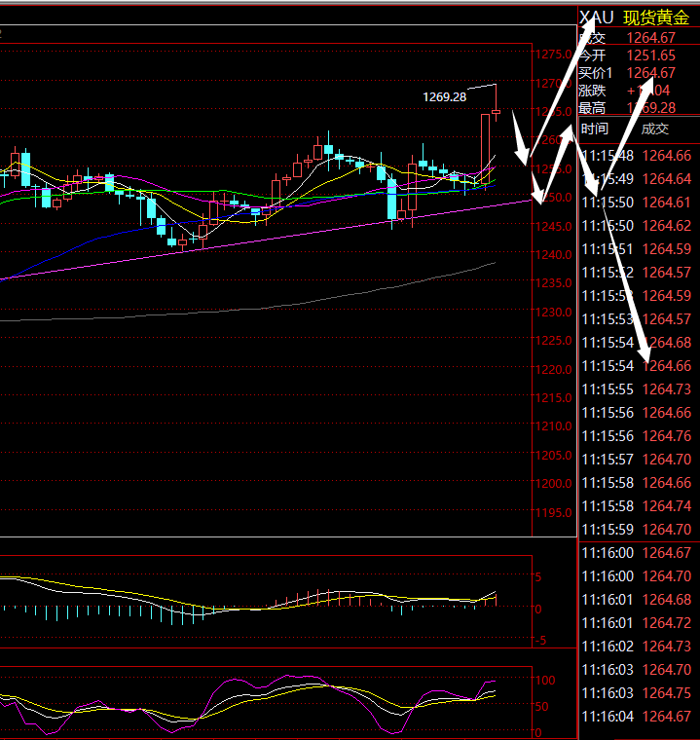
Task: Click the XAU symbol code label
Action: tap(596, 18)
